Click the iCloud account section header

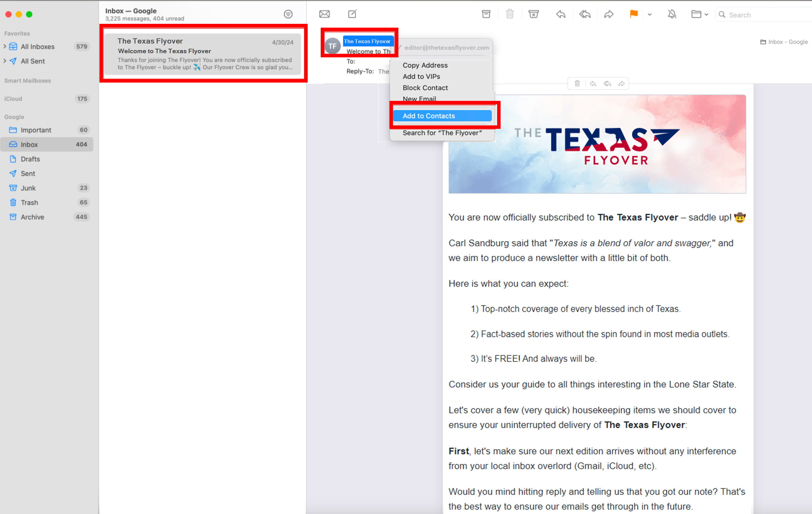(x=13, y=99)
